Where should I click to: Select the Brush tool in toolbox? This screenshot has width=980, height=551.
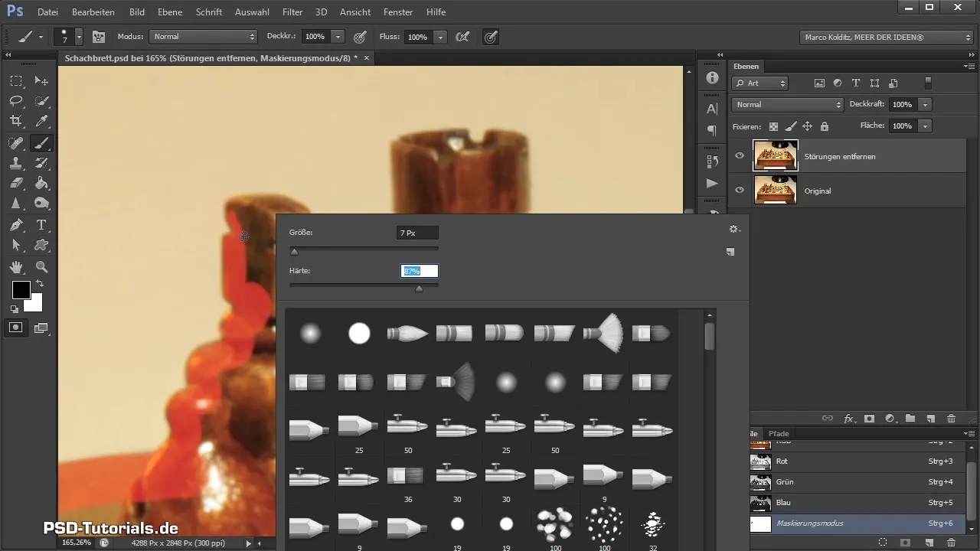coord(42,142)
